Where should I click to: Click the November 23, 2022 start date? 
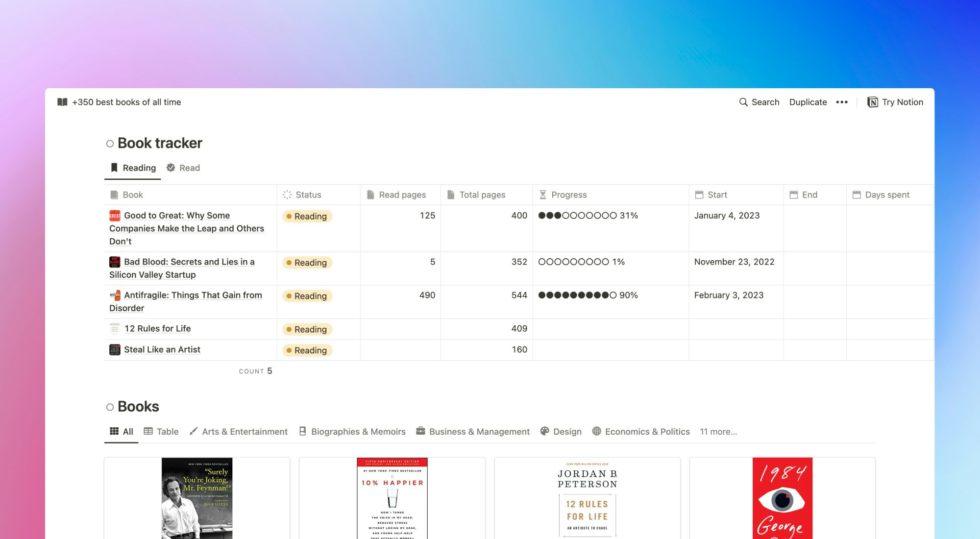(734, 262)
